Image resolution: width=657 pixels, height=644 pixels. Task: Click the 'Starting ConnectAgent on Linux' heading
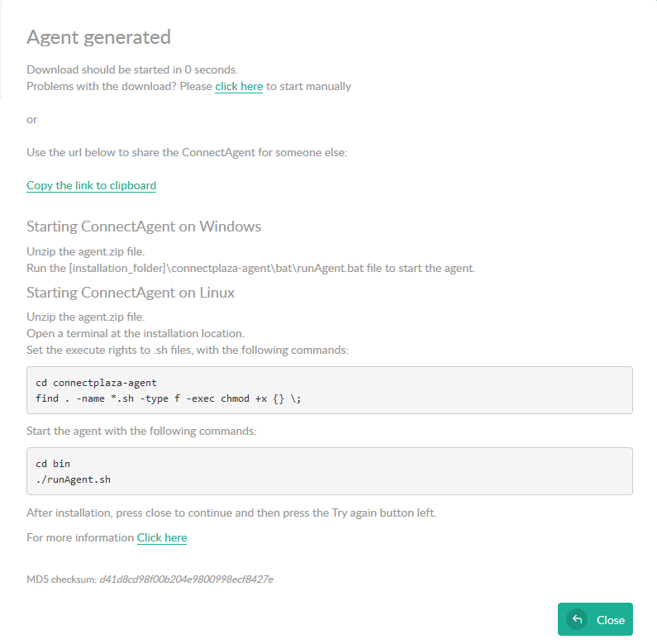click(x=131, y=293)
